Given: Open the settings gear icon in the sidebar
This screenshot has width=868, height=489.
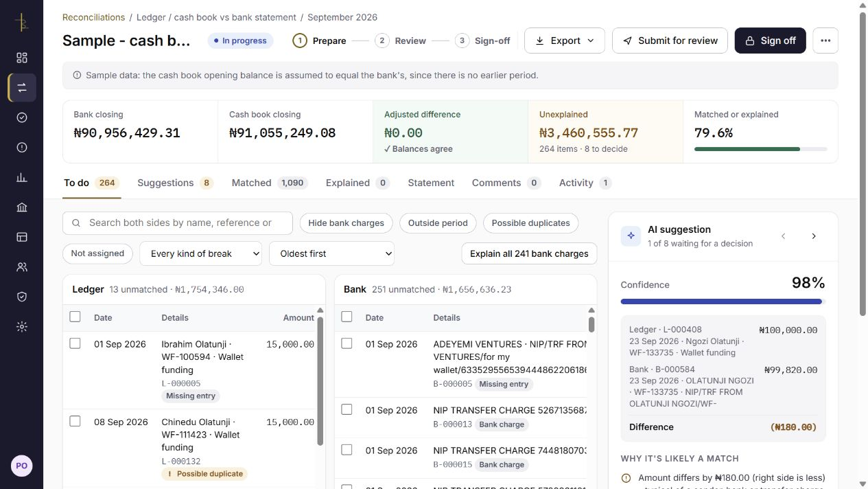Looking at the screenshot, I should tap(22, 327).
